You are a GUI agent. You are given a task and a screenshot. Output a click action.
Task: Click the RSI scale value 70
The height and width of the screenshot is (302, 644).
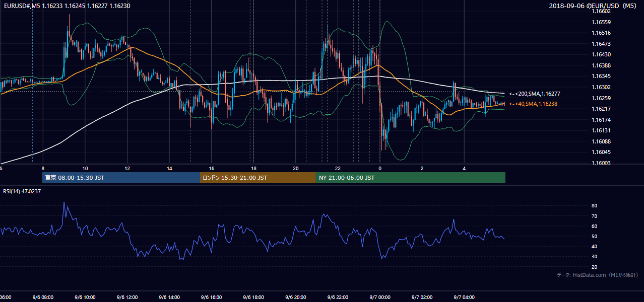click(x=595, y=216)
